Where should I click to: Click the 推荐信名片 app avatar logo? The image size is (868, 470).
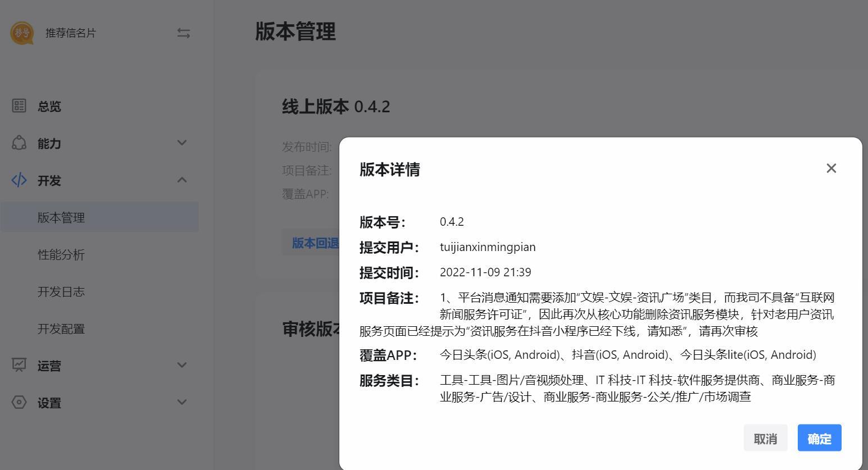click(22, 33)
